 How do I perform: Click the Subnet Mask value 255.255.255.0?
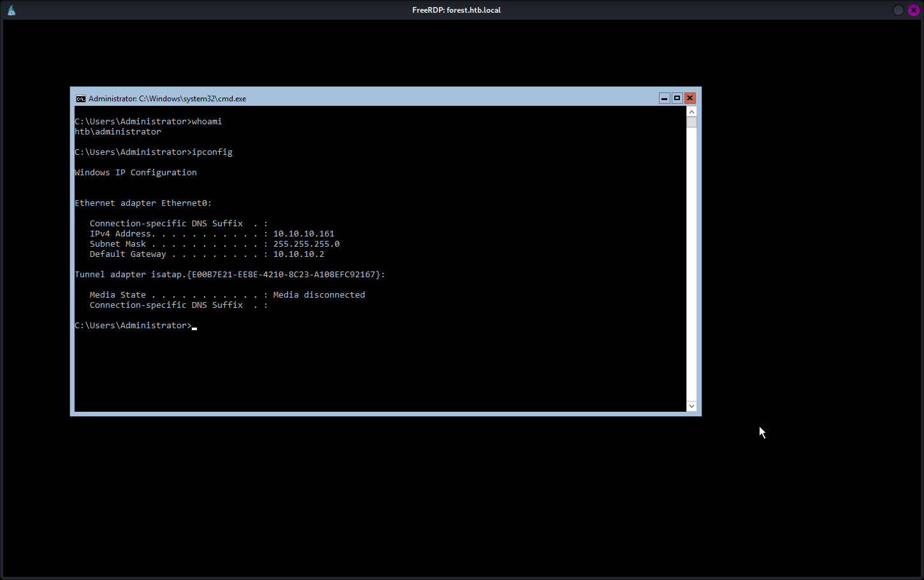coord(306,244)
